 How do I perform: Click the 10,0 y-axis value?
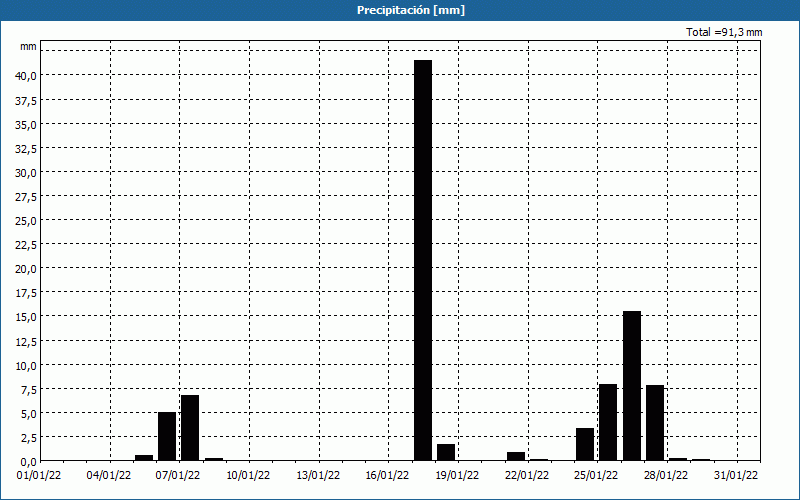(x=26, y=365)
